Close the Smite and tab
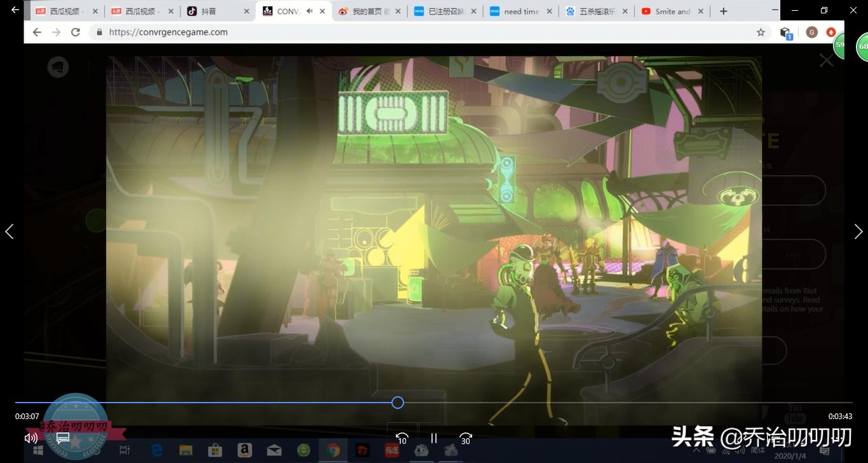Image resolution: width=868 pixels, height=463 pixels. (x=701, y=11)
